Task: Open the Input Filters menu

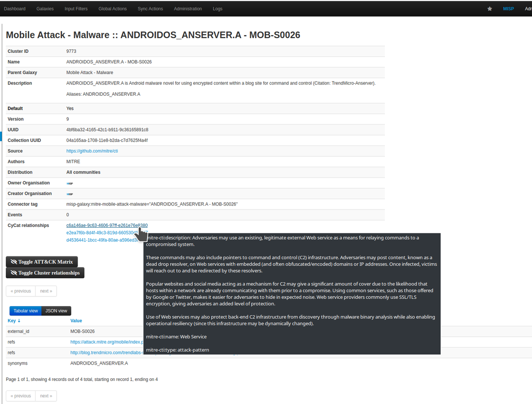Action: (x=76, y=8)
